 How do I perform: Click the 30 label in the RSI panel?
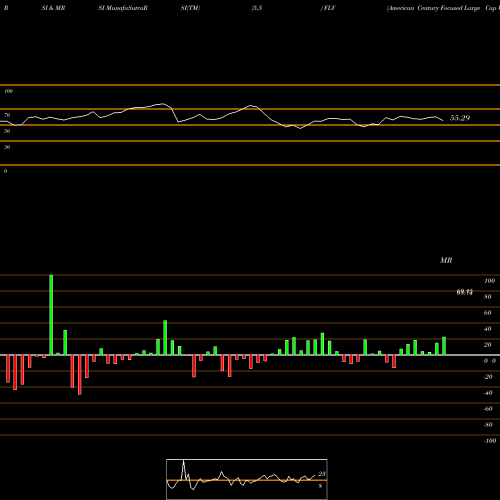coord(7,147)
